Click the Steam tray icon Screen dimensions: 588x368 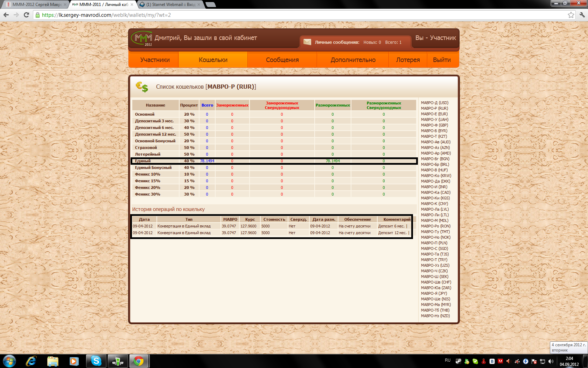click(458, 361)
